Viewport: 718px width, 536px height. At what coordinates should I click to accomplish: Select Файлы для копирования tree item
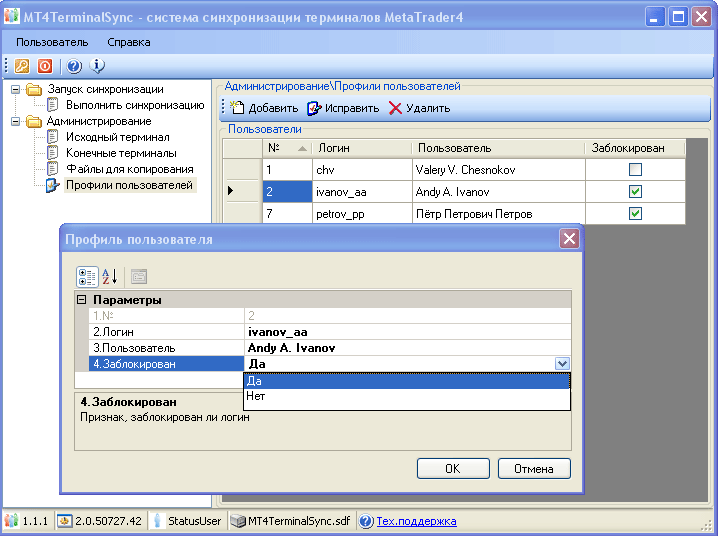tap(130, 169)
